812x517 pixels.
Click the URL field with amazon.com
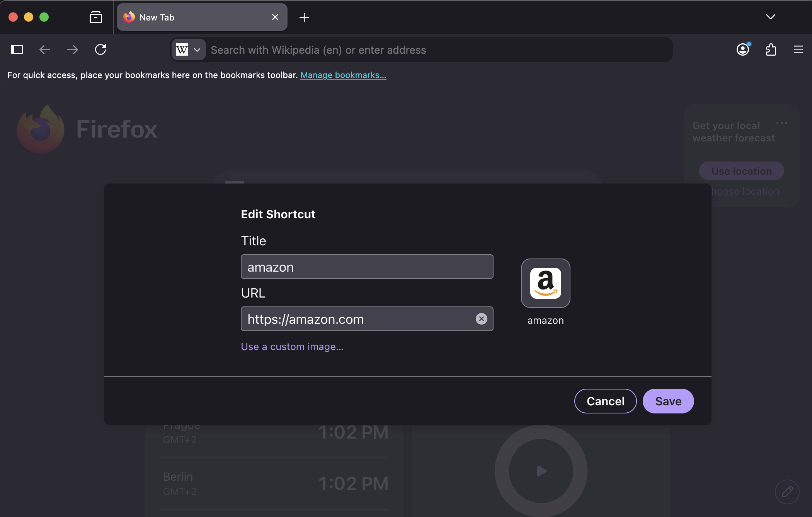(367, 319)
